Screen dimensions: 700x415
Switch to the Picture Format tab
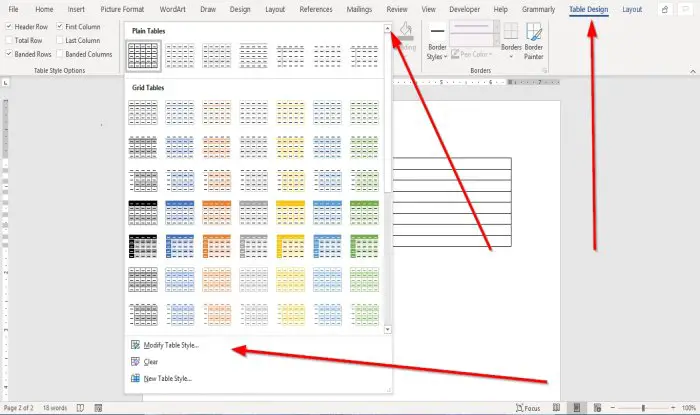coord(122,9)
